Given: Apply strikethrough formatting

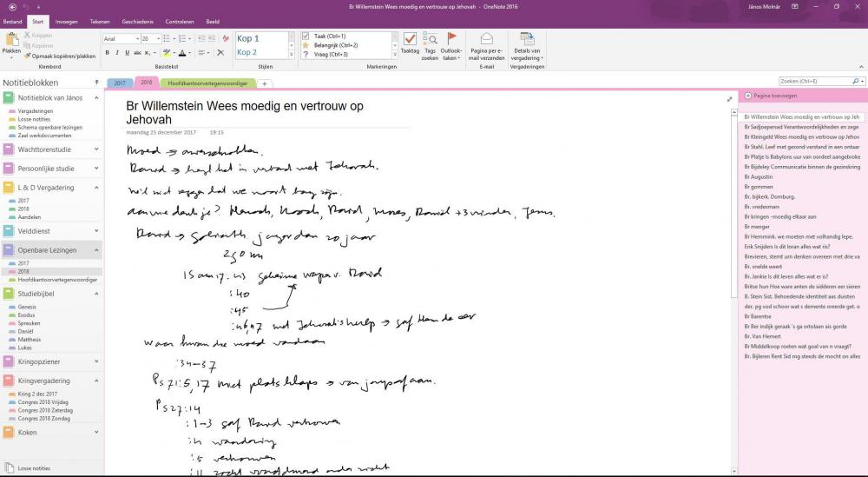Looking at the screenshot, I should pyautogui.click(x=137, y=53).
